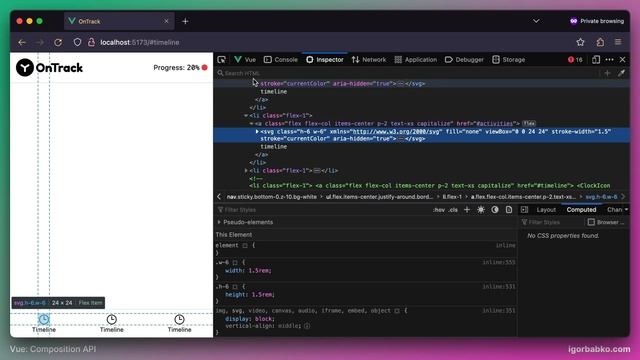Open inline:555 stylesheet source link
This screenshot has width=640, height=360.
499,262
